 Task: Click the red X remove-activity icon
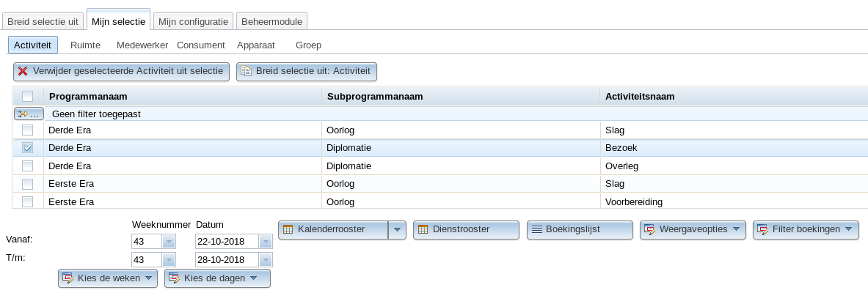[23, 71]
